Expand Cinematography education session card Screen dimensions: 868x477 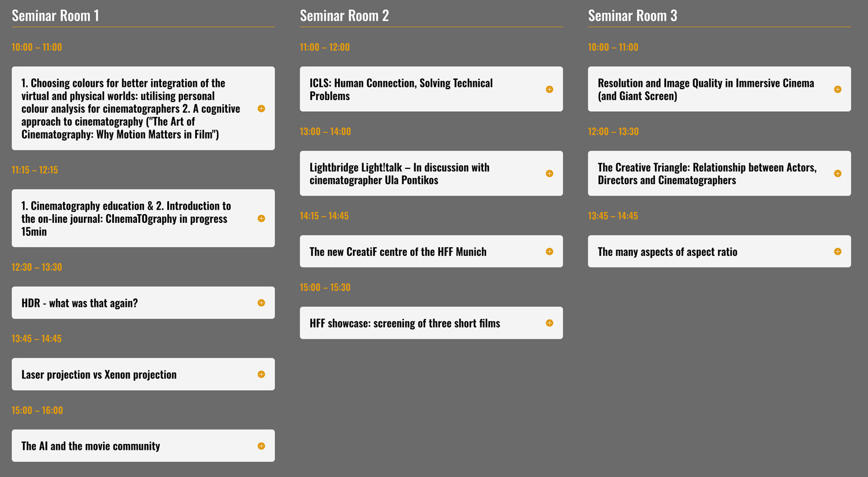[143, 218]
